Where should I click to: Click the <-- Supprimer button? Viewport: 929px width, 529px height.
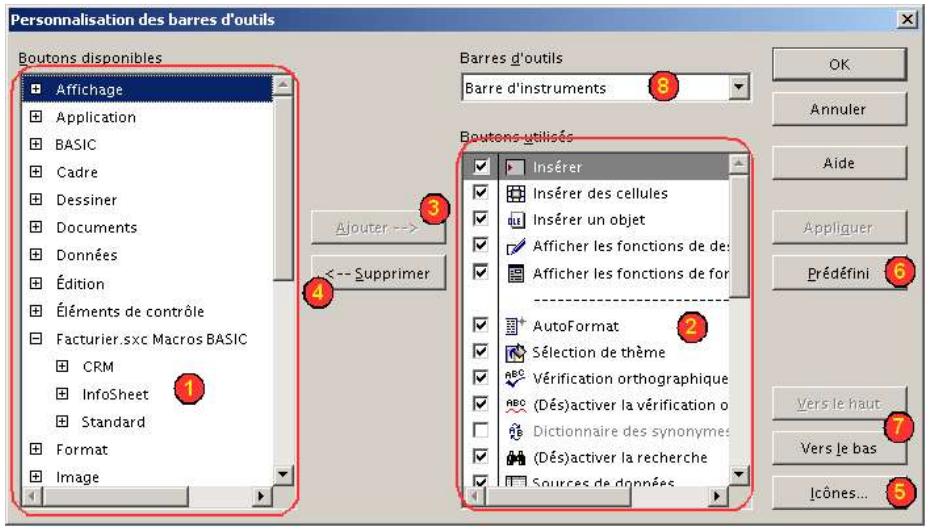(379, 273)
